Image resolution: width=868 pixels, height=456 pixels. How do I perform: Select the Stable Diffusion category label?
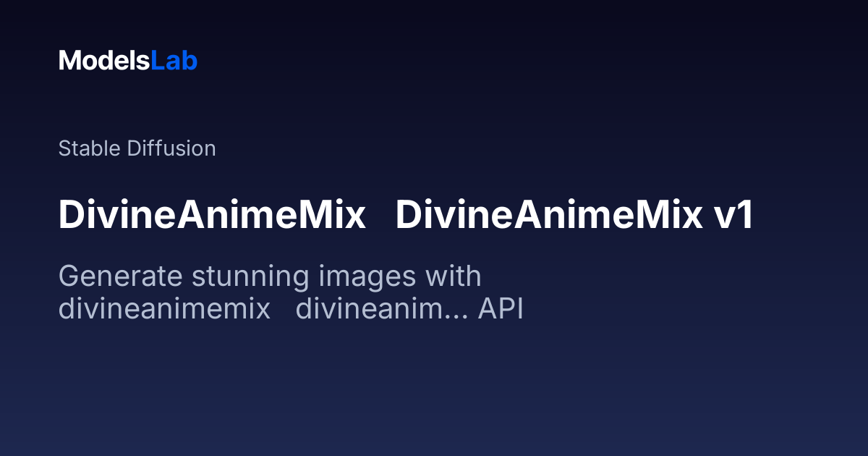137,148
